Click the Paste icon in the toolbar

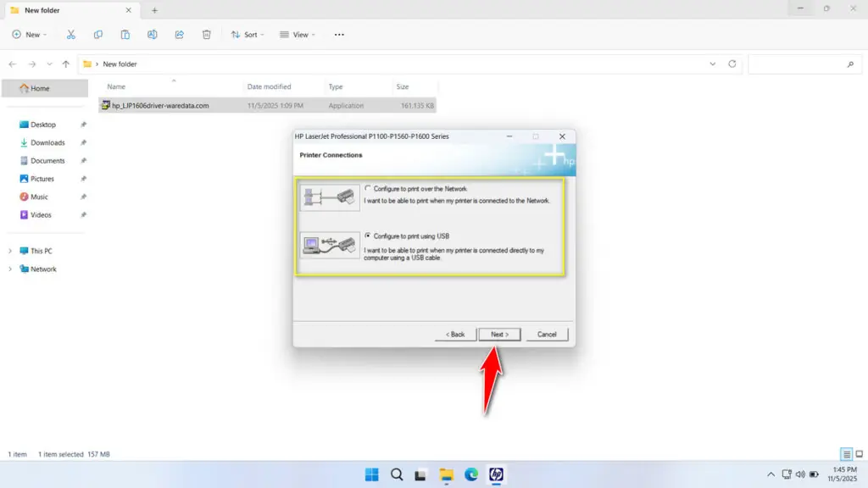125,34
